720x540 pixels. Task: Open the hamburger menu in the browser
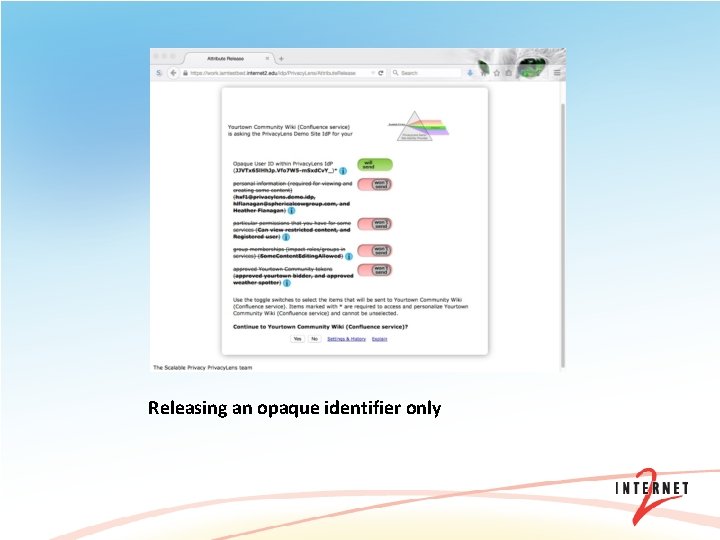coord(557,73)
